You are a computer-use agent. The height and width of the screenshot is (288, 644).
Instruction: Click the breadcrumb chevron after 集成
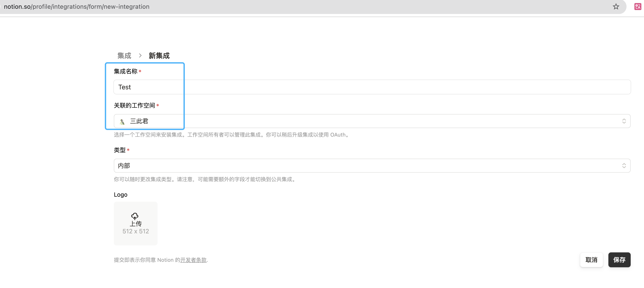140,56
